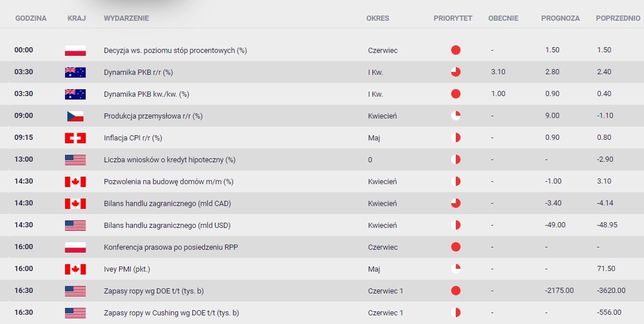Sort by GODZINA column header
The width and height of the screenshot is (644, 324).
point(31,18)
